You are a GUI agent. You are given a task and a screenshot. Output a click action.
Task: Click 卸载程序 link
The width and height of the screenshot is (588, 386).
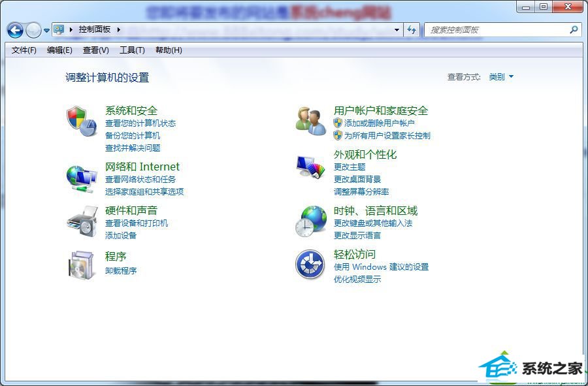point(121,270)
